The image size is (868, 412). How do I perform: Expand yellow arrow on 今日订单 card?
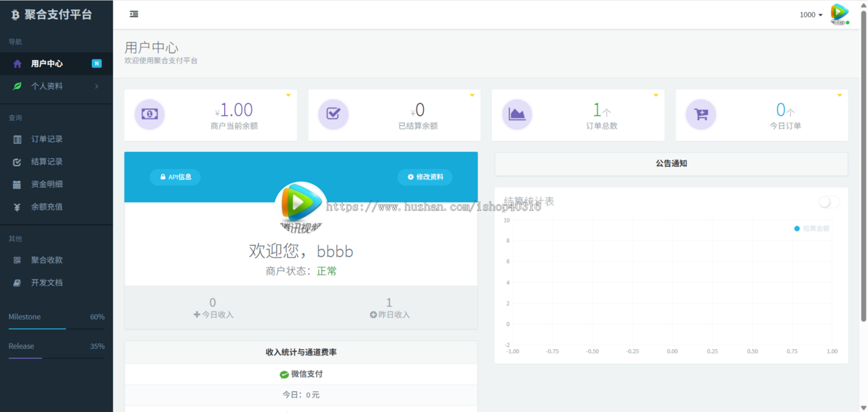pyautogui.click(x=840, y=95)
